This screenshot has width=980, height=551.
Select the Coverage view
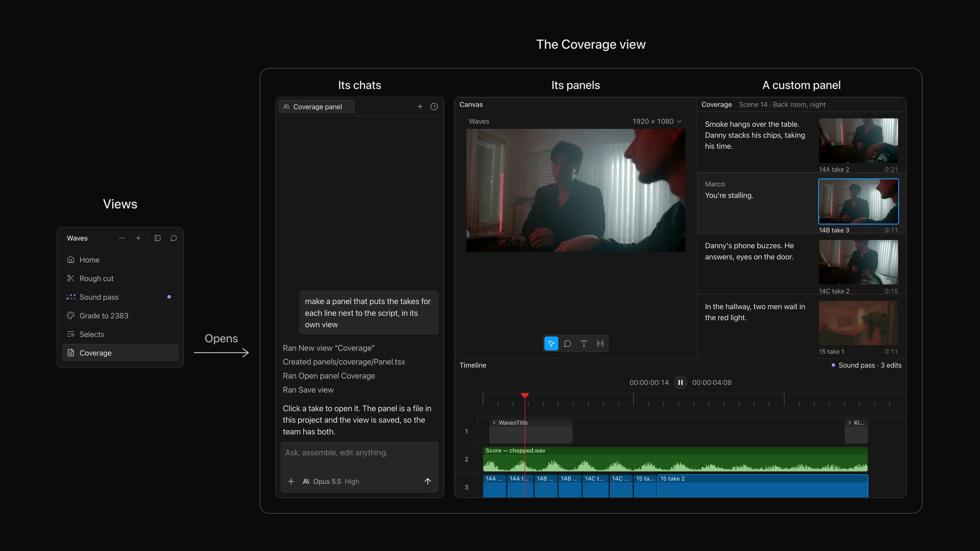(120, 353)
